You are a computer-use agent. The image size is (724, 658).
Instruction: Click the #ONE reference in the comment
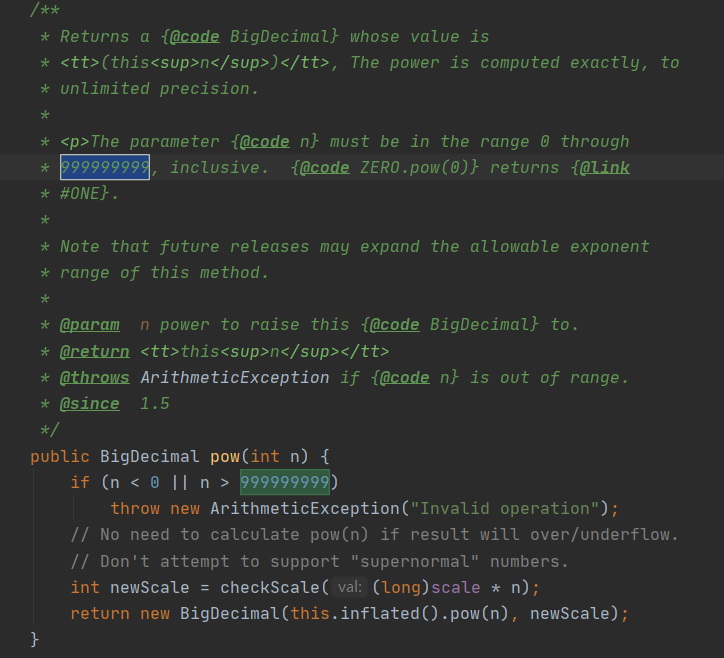point(80,193)
